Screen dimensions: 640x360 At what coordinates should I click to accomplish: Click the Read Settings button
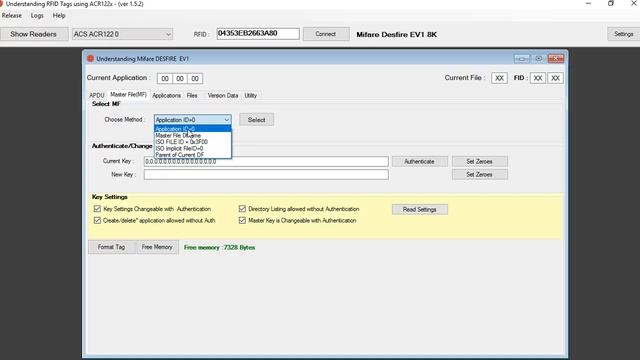(x=420, y=209)
